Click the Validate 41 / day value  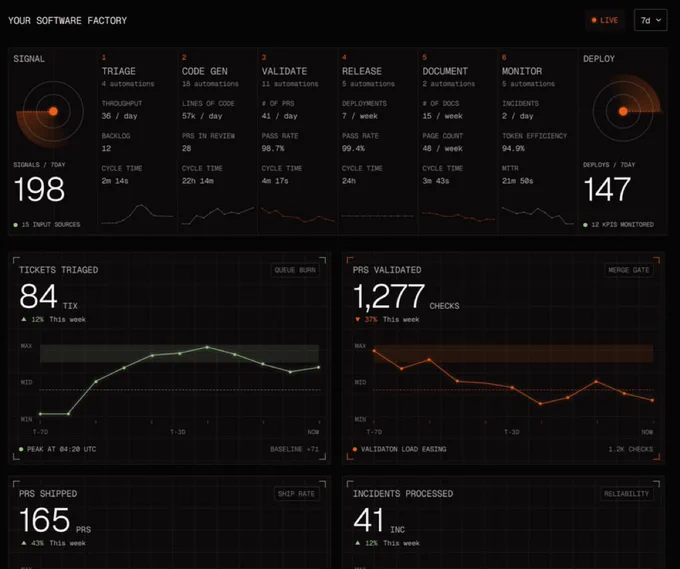coord(280,116)
